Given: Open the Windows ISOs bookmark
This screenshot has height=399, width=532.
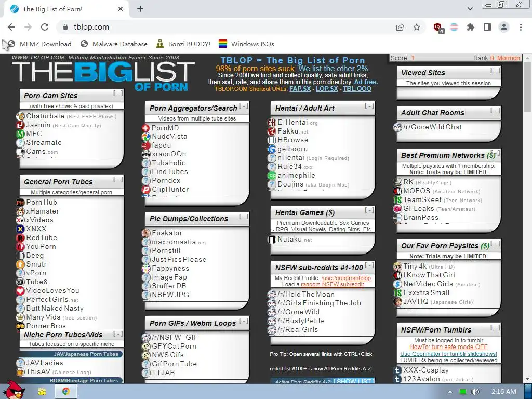Looking at the screenshot, I should pyautogui.click(x=246, y=44).
